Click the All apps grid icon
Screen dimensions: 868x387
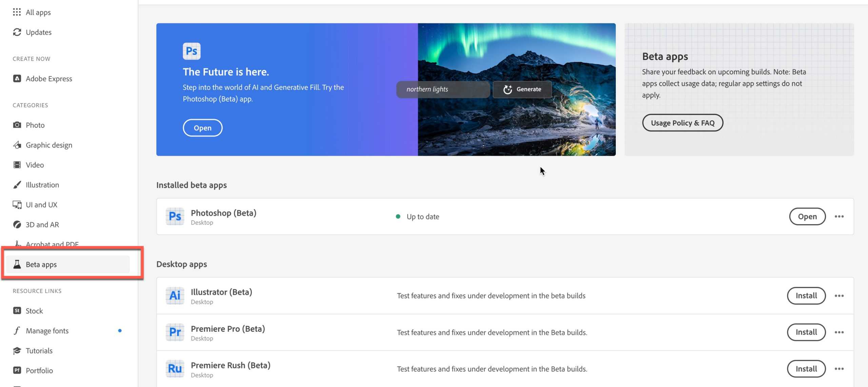(x=17, y=12)
